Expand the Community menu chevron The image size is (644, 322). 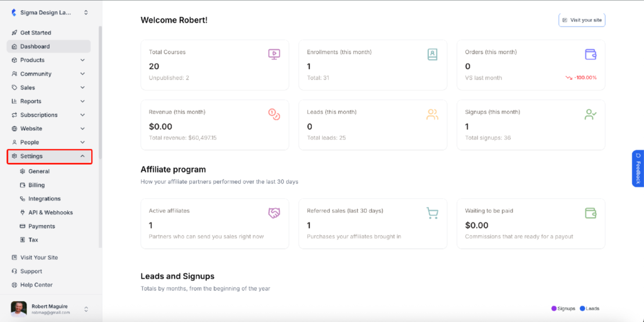82,74
